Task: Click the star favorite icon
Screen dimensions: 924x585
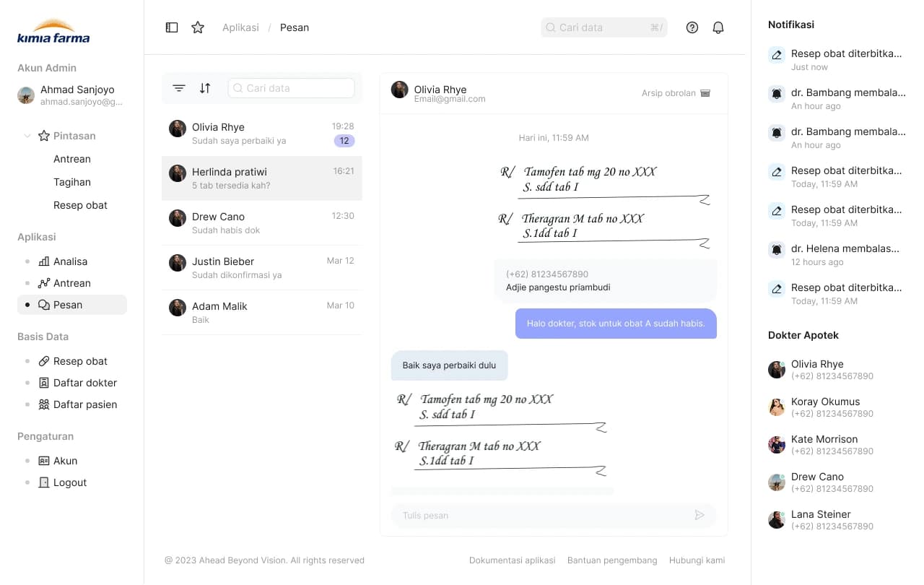Action: tap(198, 27)
